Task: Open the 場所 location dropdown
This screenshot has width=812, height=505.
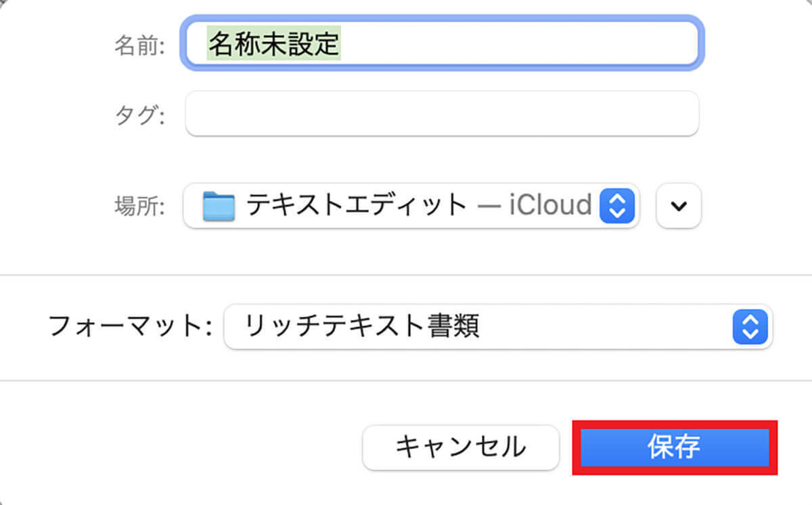Action: 411,205
